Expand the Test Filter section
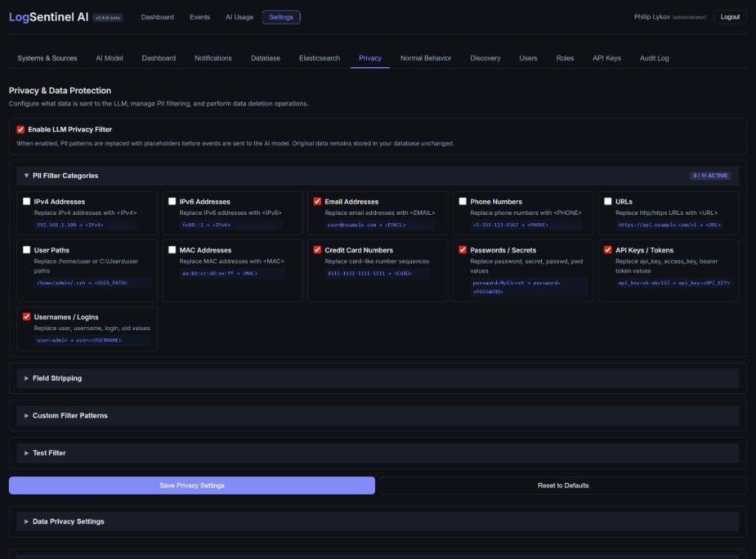756x559 pixels. [377, 453]
